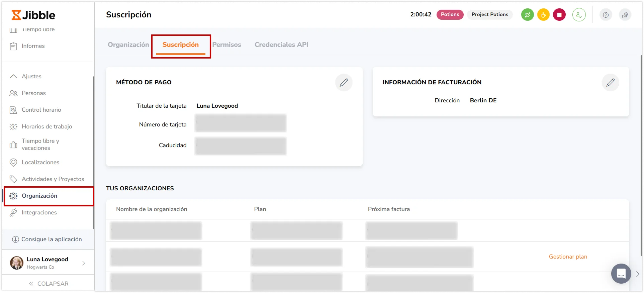Click the tag icon for Actividades
Viewport: 644px width, 293px height.
(x=13, y=179)
